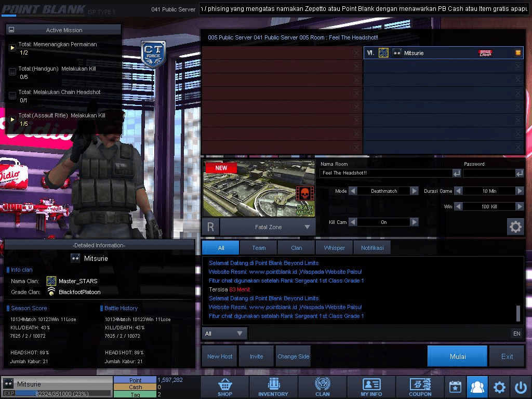Click the chat log scrollbar
This screenshot has height=399, width=532.
tap(518, 313)
